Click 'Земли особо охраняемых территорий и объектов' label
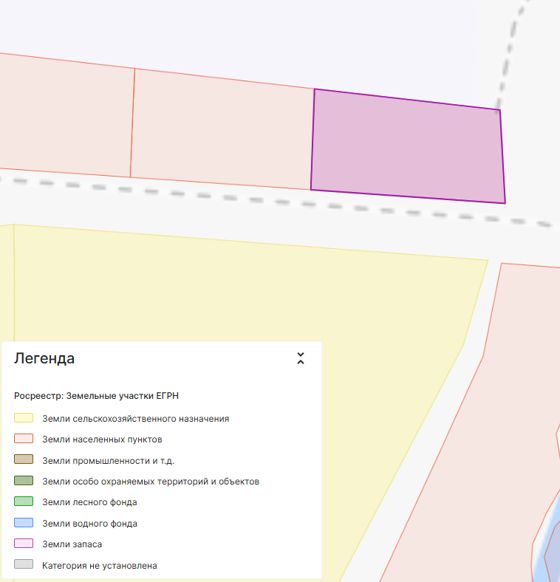The height and width of the screenshot is (582, 560). (151, 481)
